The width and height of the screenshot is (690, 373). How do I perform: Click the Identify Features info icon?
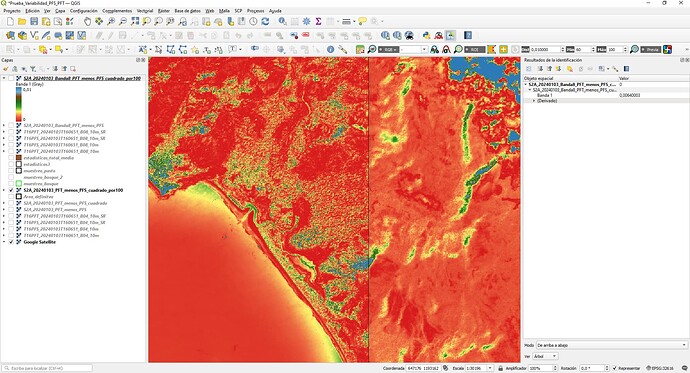pyautogui.click(x=330, y=49)
